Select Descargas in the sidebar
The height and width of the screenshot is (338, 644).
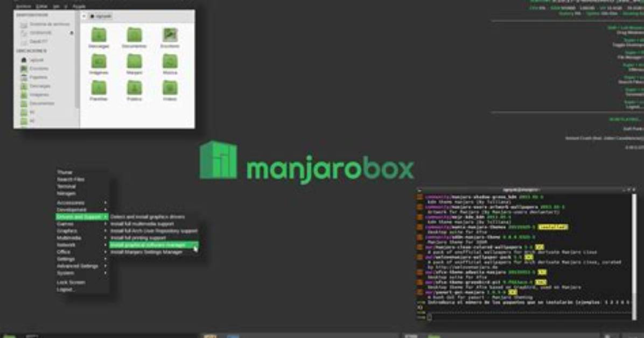(36, 86)
